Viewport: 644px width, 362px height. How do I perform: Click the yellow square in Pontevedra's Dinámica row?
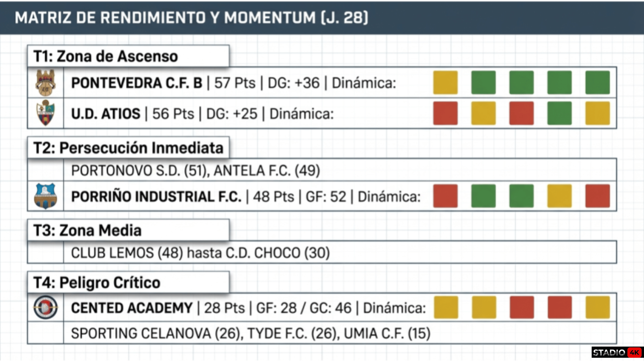[x=445, y=83]
